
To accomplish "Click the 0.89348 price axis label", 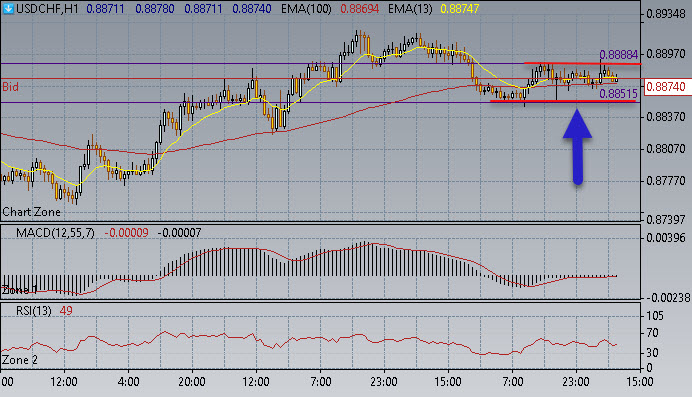I will click(x=666, y=14).
